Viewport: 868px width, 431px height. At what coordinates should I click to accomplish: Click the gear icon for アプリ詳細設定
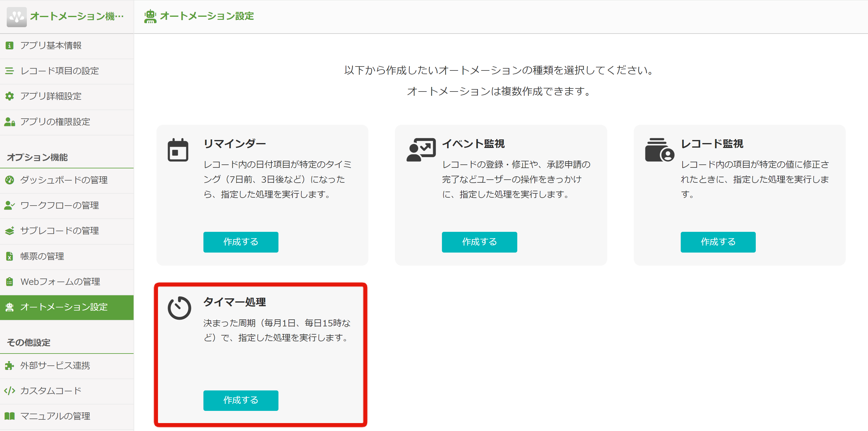tap(9, 96)
